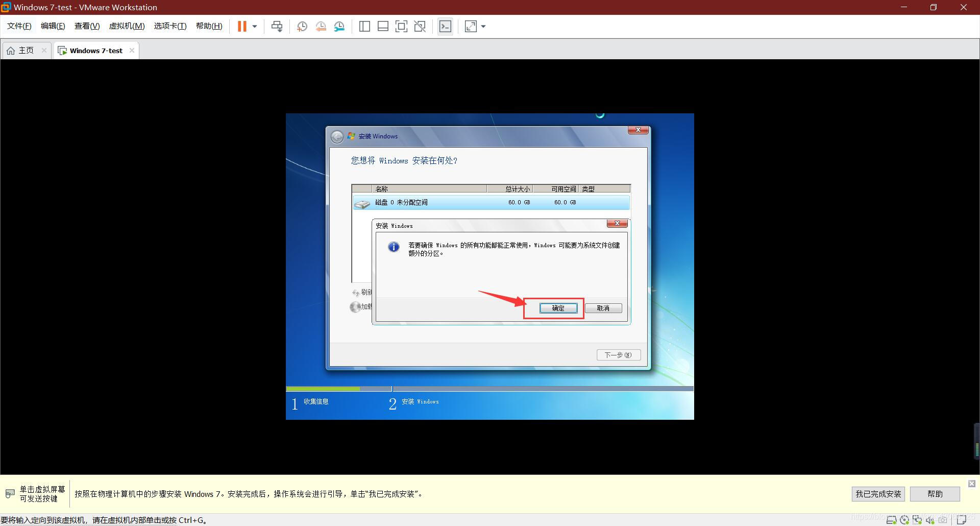980x526 pixels.
Task: Pause the virtual machine
Action: coord(242,27)
